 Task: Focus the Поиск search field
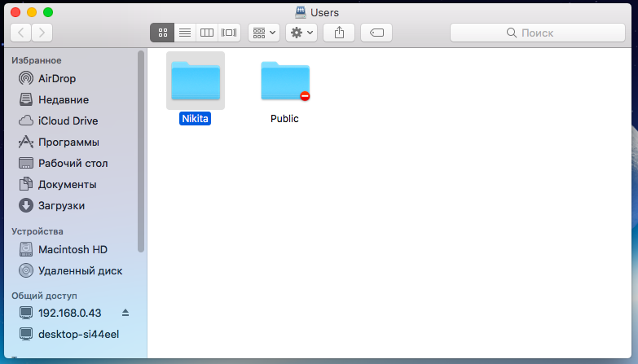(x=538, y=33)
